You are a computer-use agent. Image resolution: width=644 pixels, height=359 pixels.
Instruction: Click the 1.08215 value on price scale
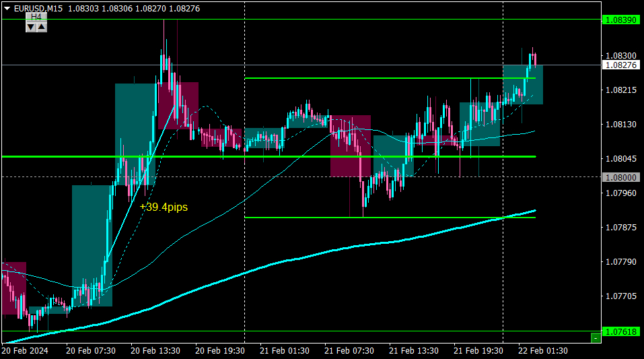621,90
